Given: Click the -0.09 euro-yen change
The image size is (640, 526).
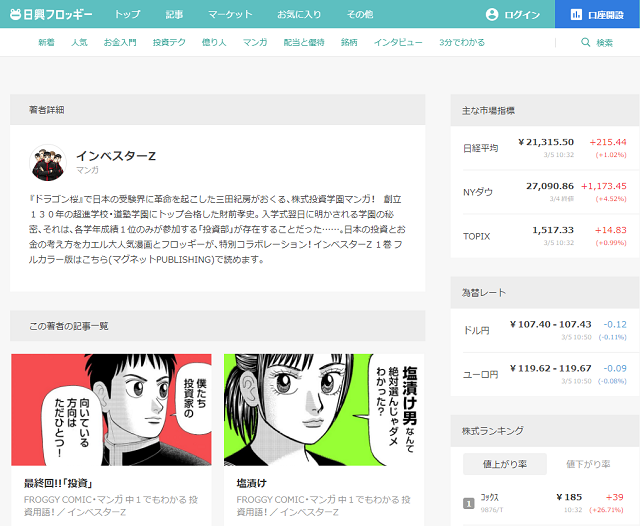Looking at the screenshot, I should click(615, 368).
